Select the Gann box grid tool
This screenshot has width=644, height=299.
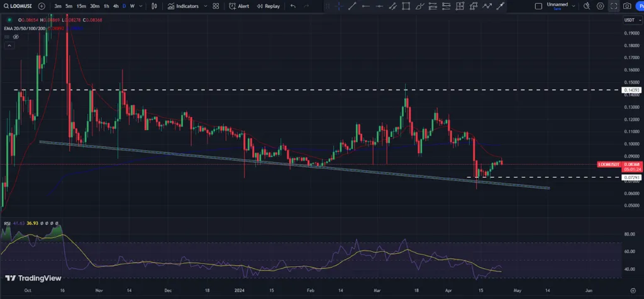coord(460,6)
